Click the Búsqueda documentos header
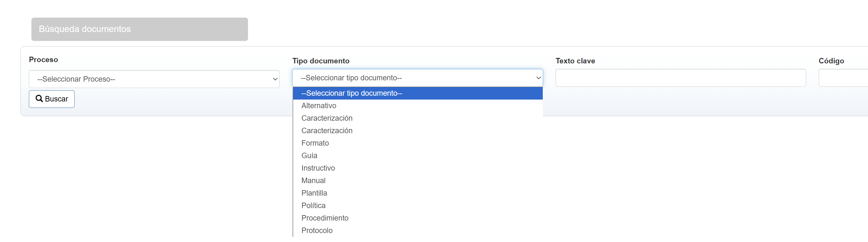Image resolution: width=868 pixels, height=242 pixels. pos(139,29)
